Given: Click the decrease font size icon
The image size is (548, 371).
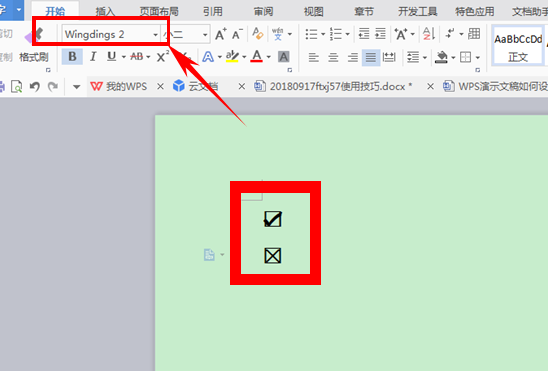Looking at the screenshot, I should click(237, 34).
